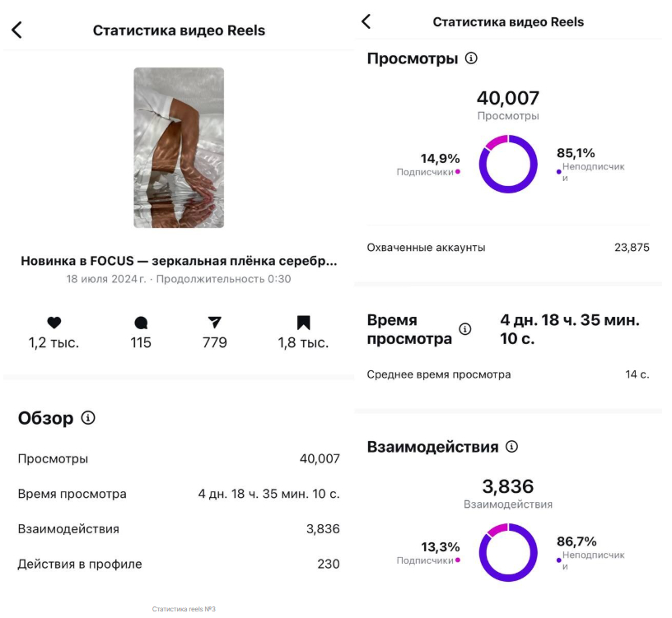This screenshot has height=618, width=672.
Task: Select the Охваченные аккаунты row
Action: coord(508,248)
